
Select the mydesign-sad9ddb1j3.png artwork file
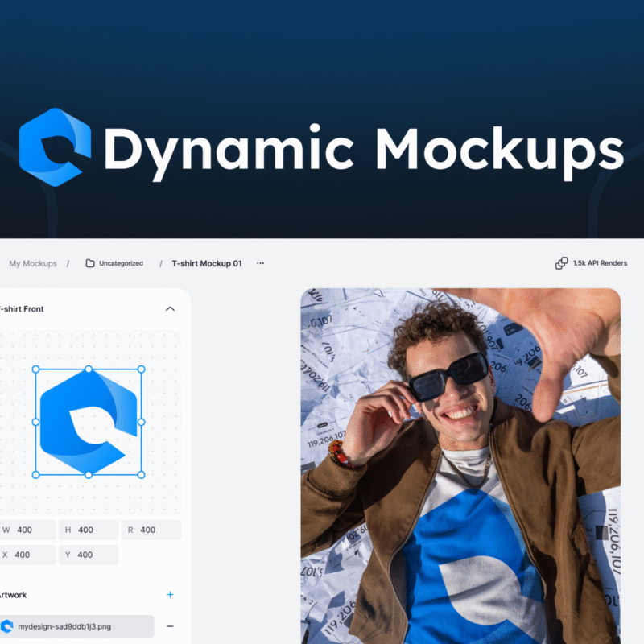click(76, 626)
